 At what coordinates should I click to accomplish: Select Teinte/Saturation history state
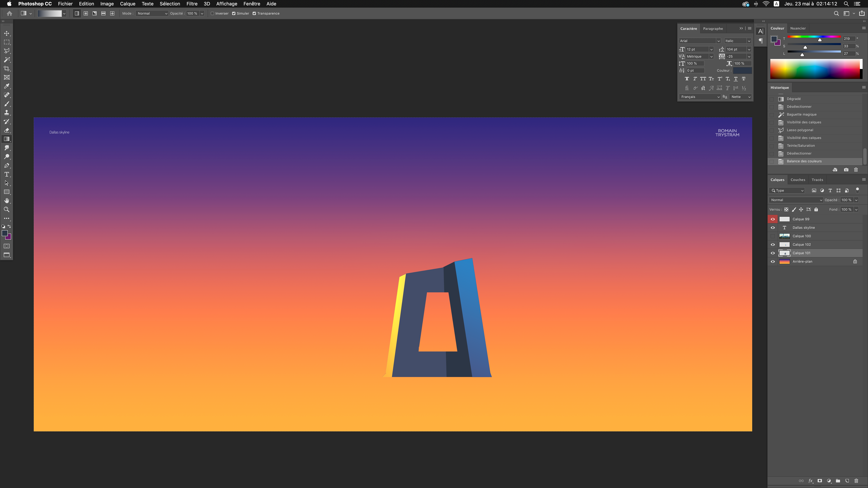coord(815,146)
